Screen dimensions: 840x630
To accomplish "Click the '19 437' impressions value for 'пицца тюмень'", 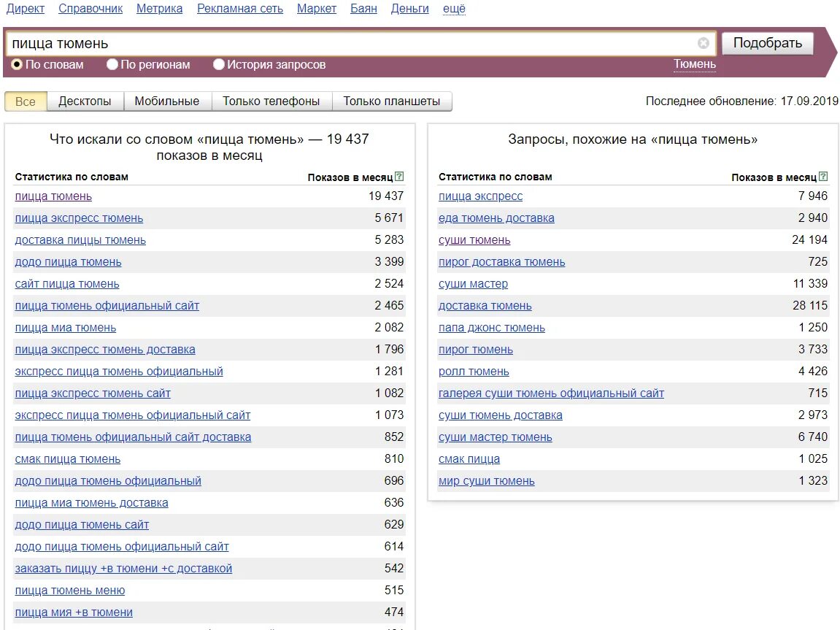I will point(386,196).
